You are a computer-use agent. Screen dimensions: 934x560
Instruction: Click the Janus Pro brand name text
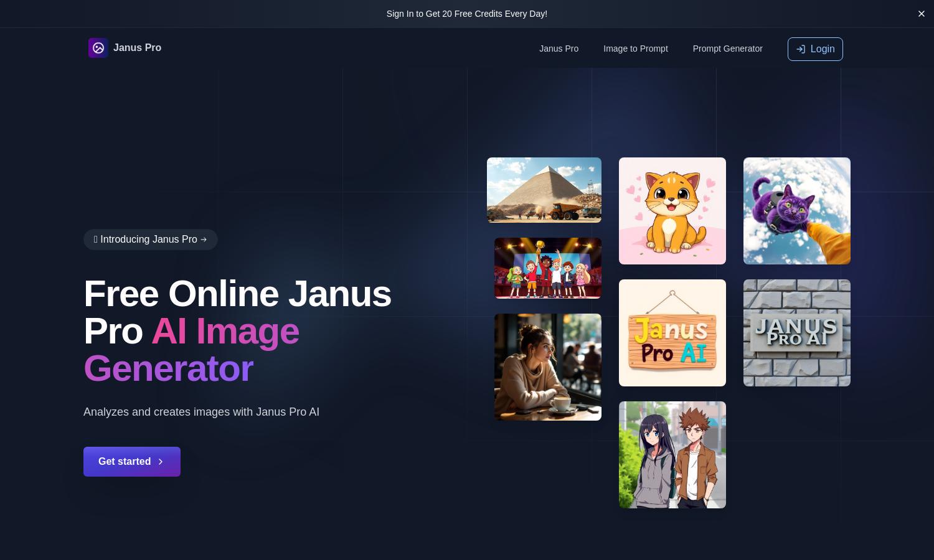137,48
